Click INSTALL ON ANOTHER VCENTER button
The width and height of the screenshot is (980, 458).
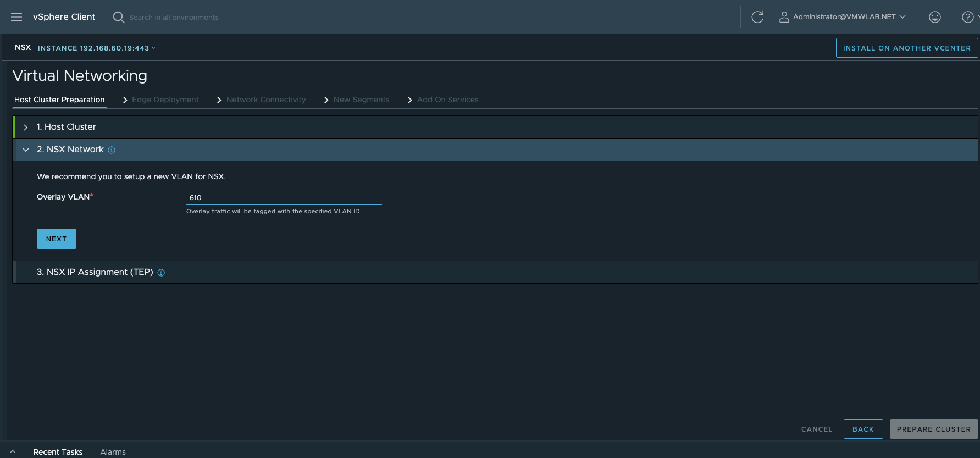coord(907,48)
